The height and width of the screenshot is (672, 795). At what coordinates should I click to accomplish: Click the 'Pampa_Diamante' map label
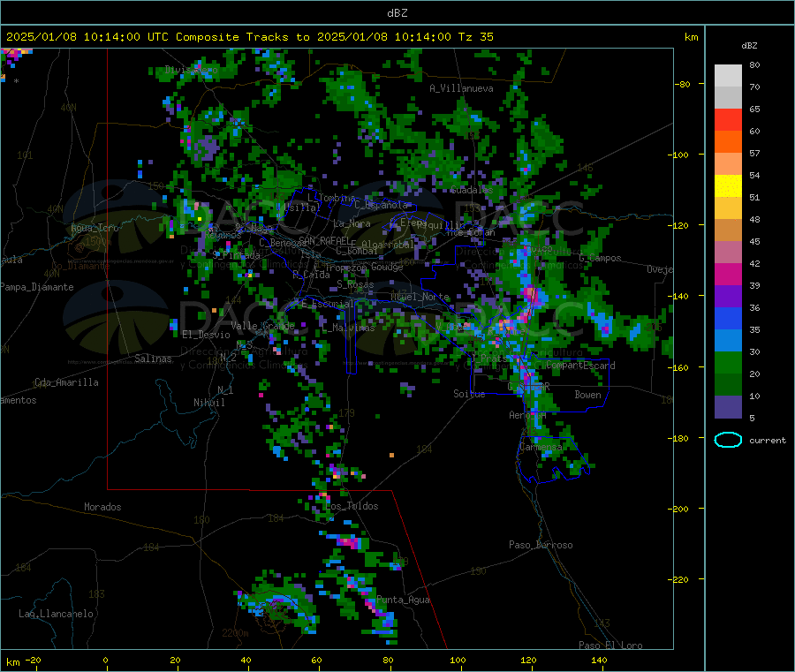click(37, 287)
